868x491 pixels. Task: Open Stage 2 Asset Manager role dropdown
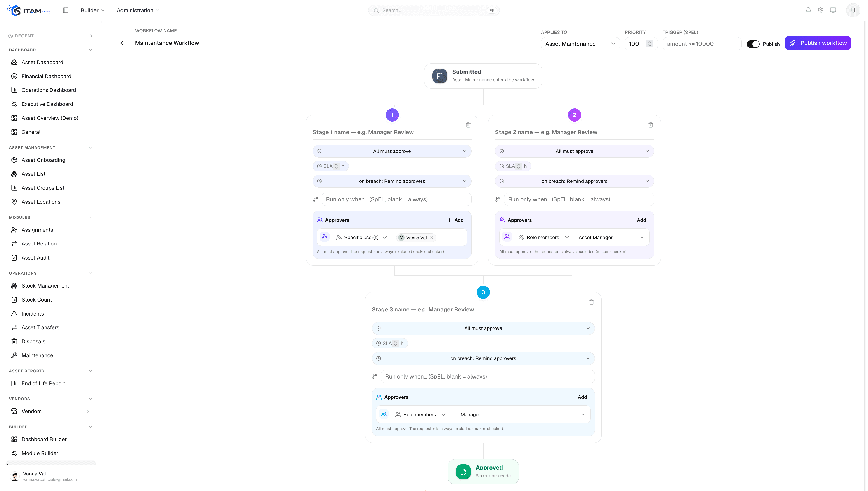[x=611, y=238]
